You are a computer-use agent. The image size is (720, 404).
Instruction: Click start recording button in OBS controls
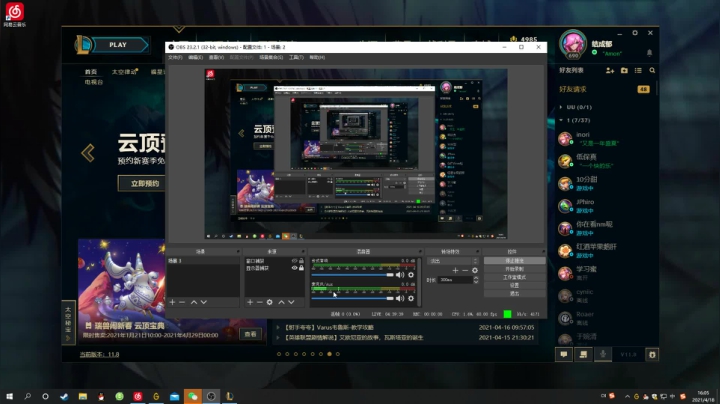[x=514, y=269]
